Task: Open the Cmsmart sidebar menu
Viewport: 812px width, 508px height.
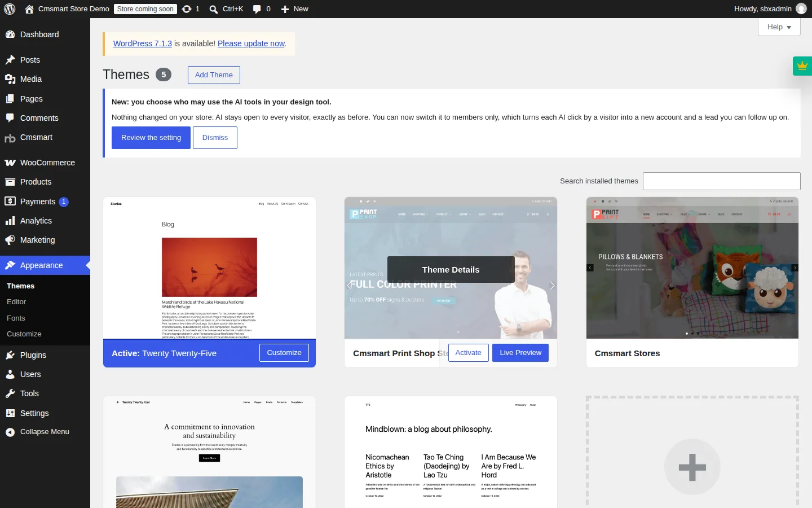Action: (x=45, y=137)
